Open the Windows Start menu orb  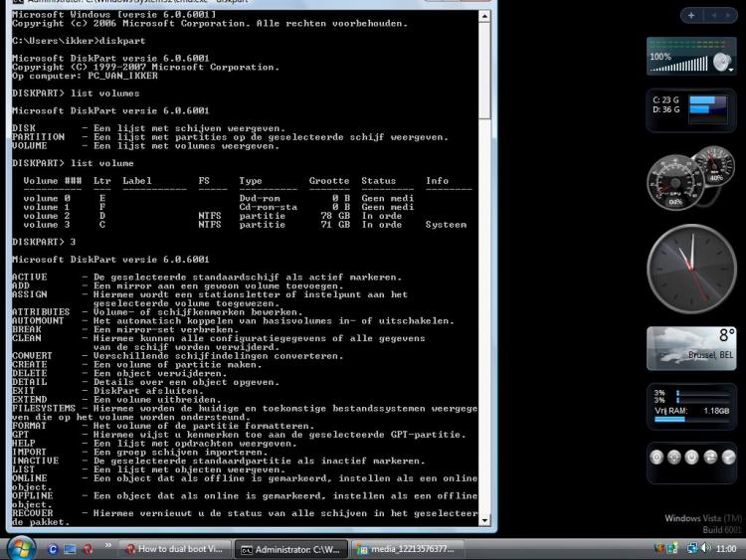tap(21, 547)
